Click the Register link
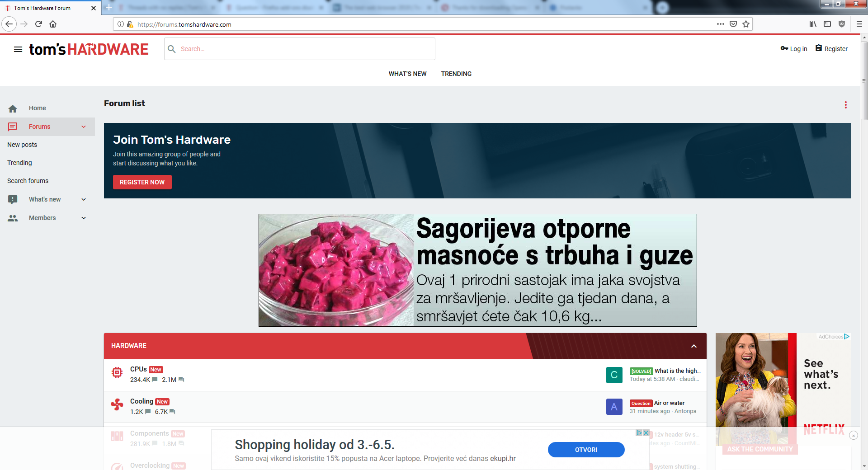This screenshot has width=868, height=470. pyautogui.click(x=836, y=49)
